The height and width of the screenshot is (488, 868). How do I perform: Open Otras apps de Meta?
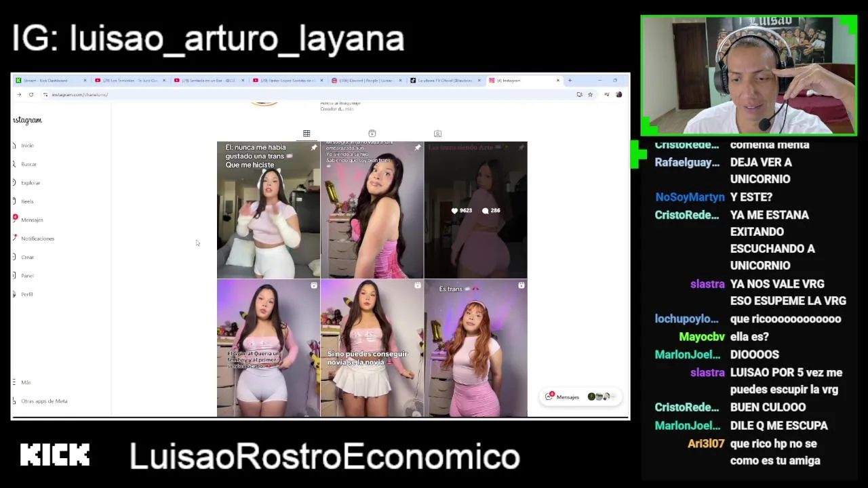(x=44, y=401)
